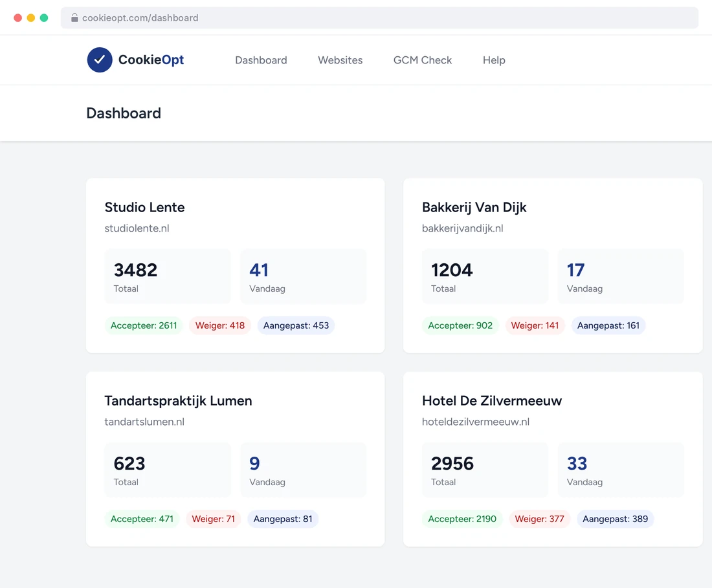Select the Aangepast: 161 badge
This screenshot has width=712, height=588.
608,325
